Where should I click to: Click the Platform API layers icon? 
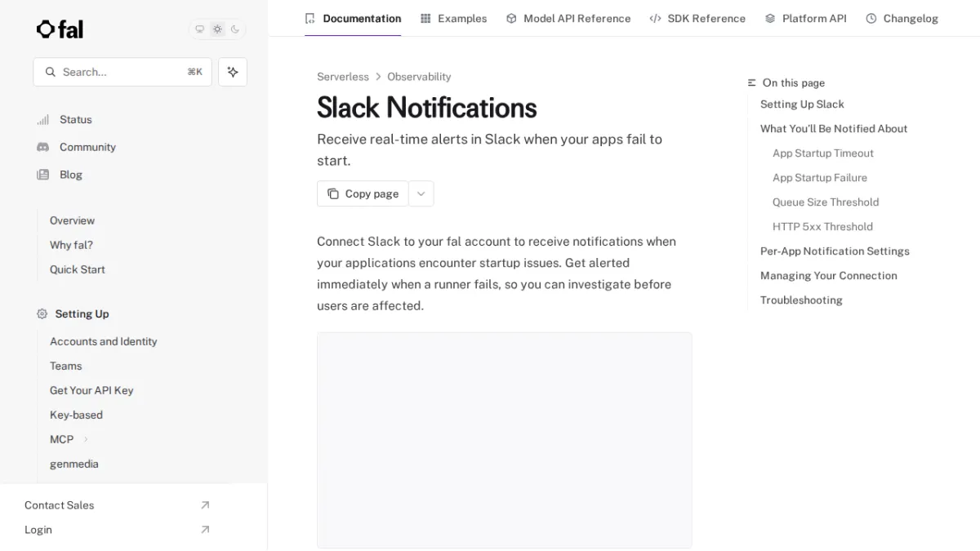pos(770,18)
